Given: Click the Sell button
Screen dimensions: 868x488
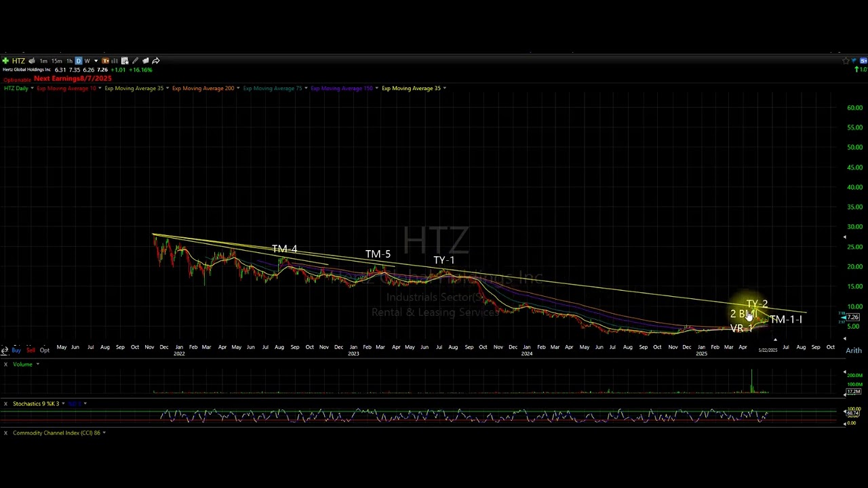Looking at the screenshot, I should [31, 350].
